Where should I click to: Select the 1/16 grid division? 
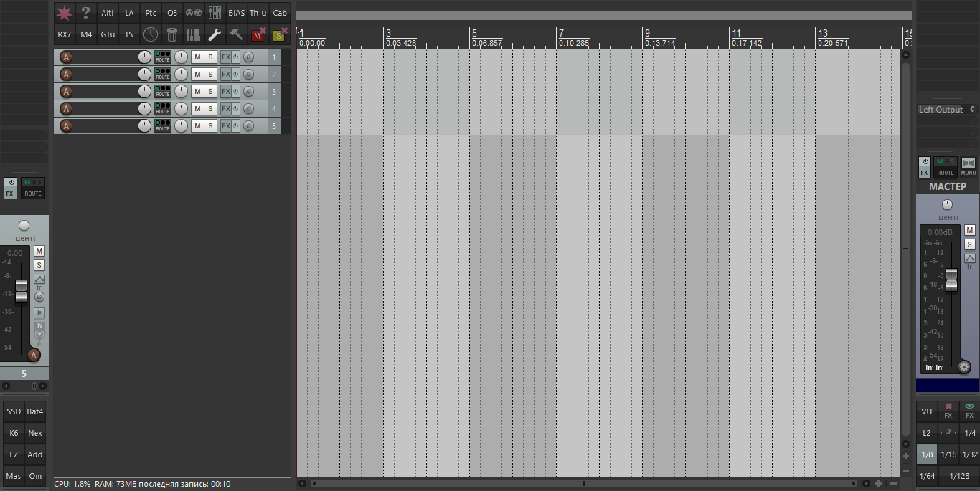[948, 454]
